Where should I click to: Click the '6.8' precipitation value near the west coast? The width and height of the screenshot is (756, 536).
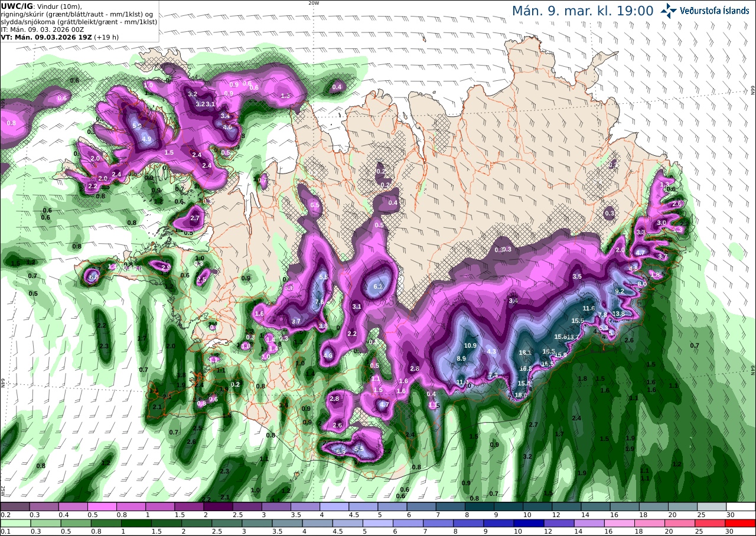click(93, 277)
